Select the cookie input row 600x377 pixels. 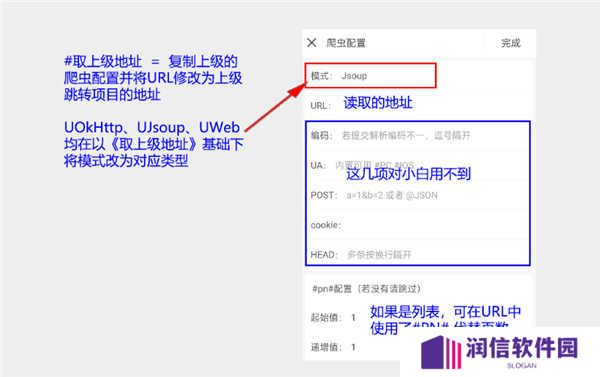tap(418, 225)
